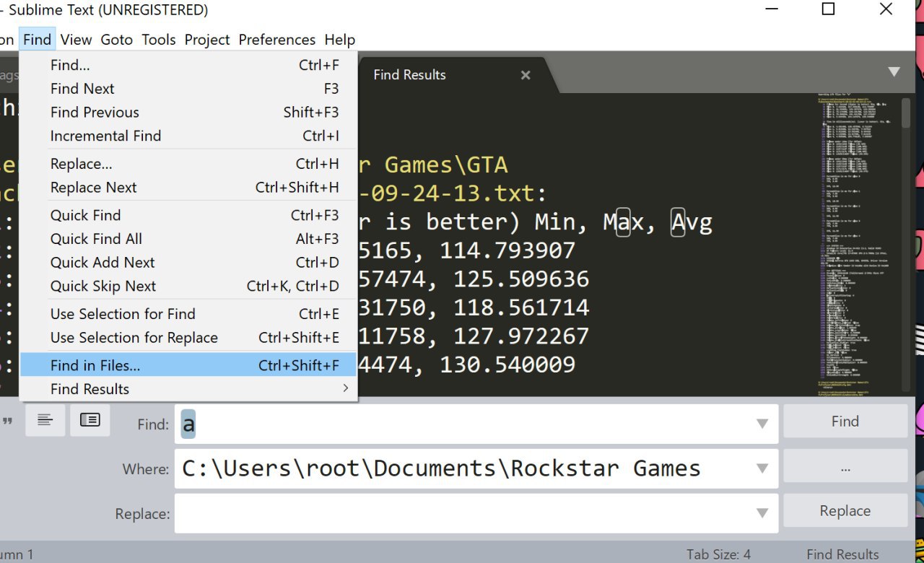Select Quick Skip Next
The image size is (924, 563).
[x=188, y=287]
